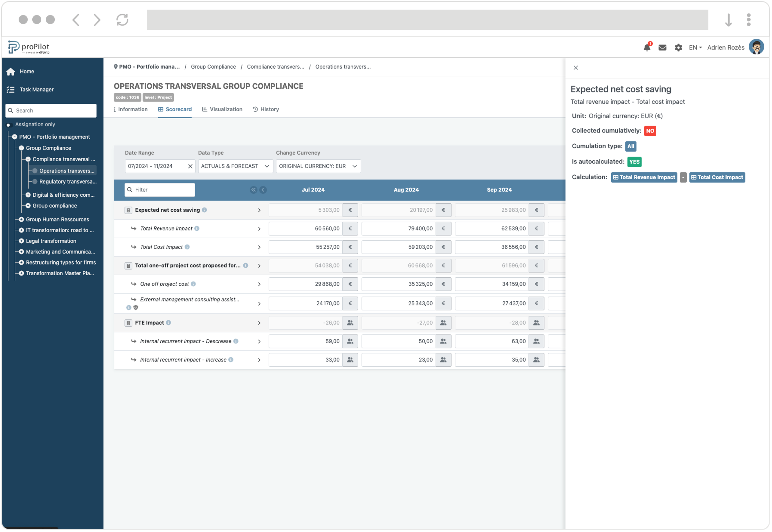The width and height of the screenshot is (772, 532).
Task: Click Group Compliance breadcrumb link
Action: 213,67
